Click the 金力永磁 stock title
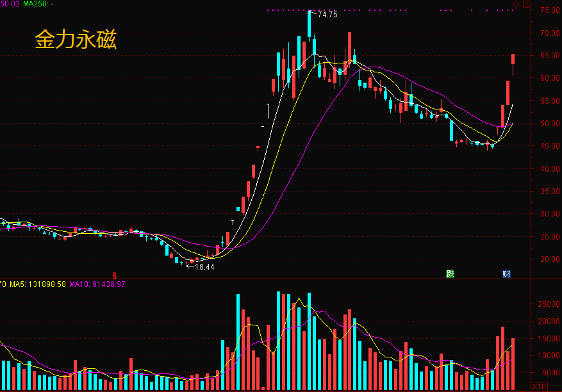This screenshot has width=562, height=392. pyautogui.click(x=76, y=39)
